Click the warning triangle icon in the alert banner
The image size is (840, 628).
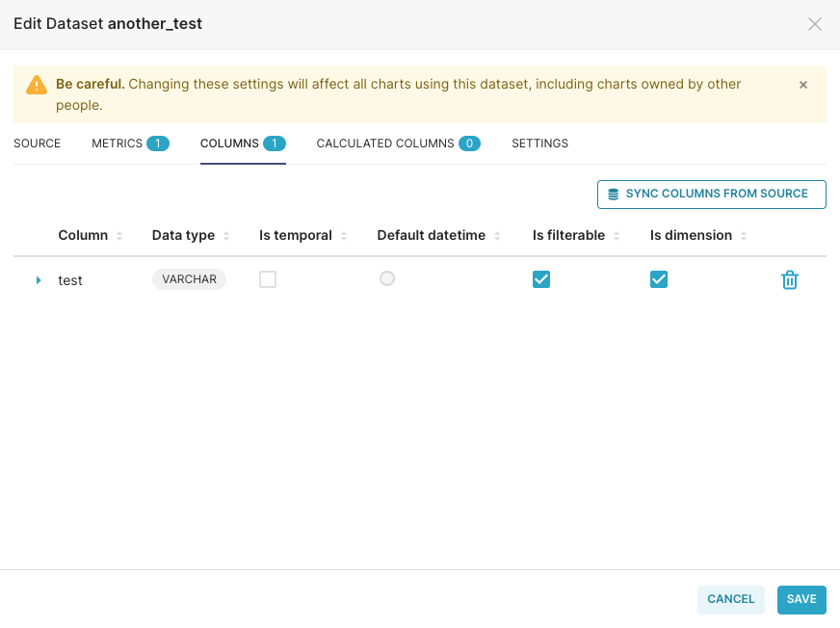click(x=37, y=84)
